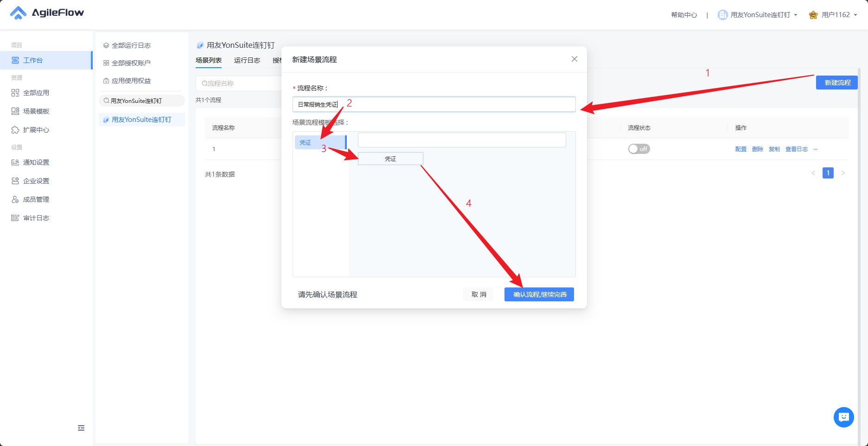Click the 流程状态 column header
This screenshot has height=446, width=868.
(x=639, y=128)
